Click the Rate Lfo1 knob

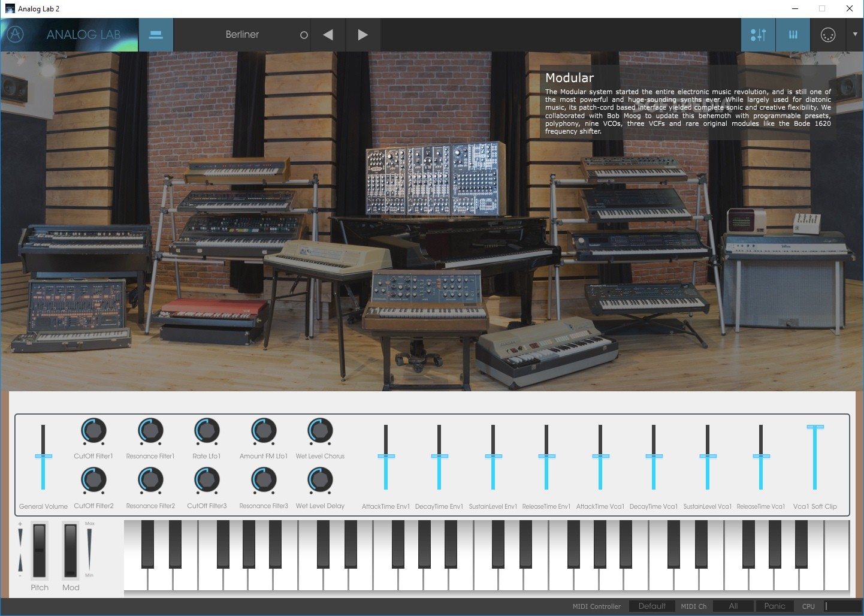pos(207,431)
